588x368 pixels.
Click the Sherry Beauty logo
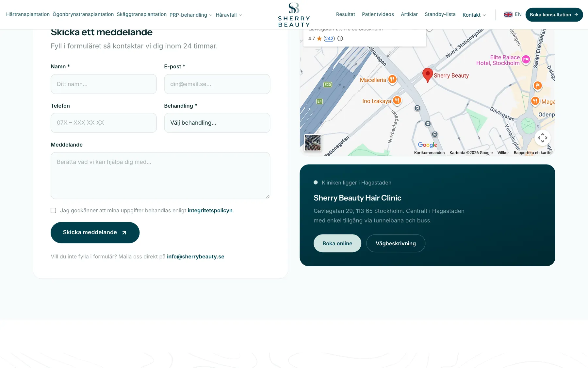(x=294, y=15)
